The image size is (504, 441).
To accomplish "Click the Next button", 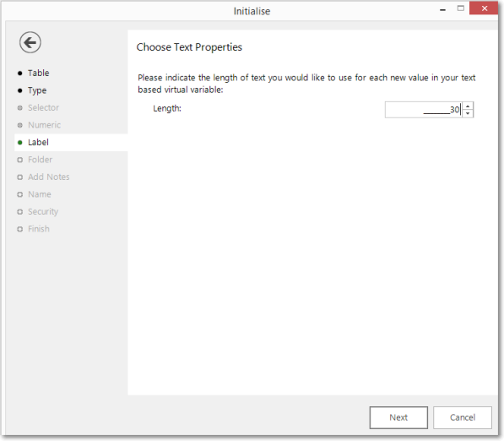I will click(398, 417).
